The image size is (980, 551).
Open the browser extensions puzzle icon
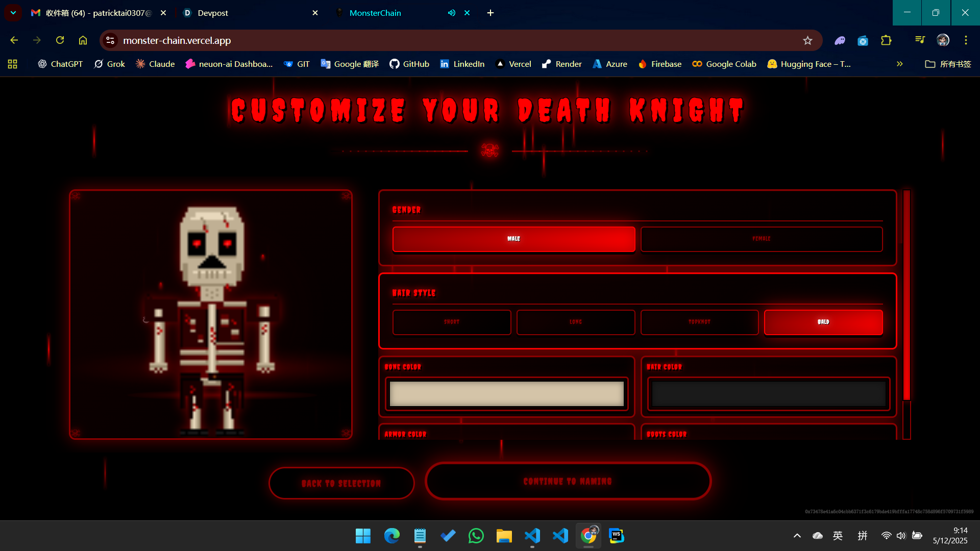[886, 40]
